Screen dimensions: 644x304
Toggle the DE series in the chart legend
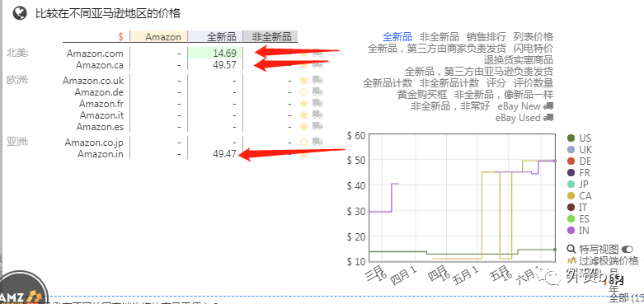point(579,161)
